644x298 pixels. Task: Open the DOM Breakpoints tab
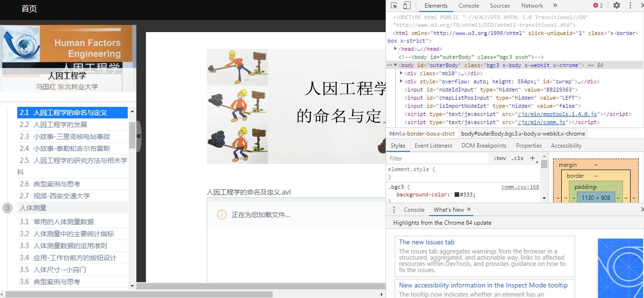[x=484, y=146]
